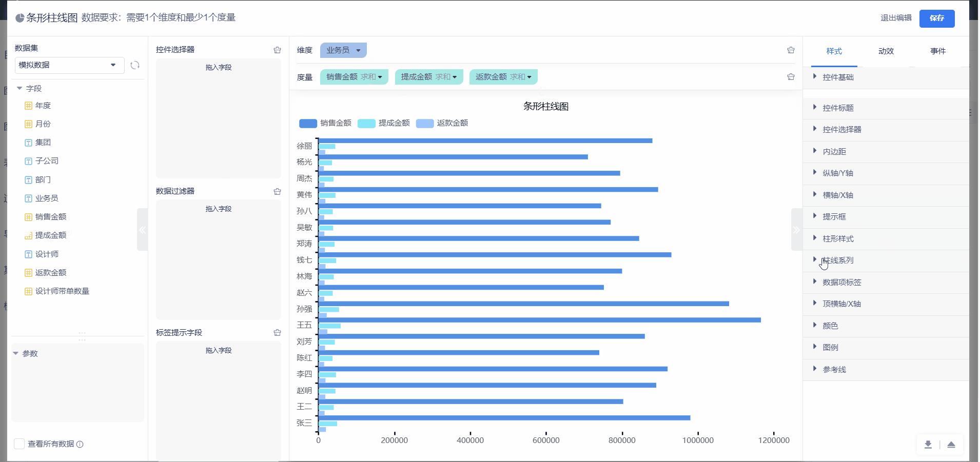
Task: Click the text field icon next to 子公司
Action: click(x=28, y=161)
